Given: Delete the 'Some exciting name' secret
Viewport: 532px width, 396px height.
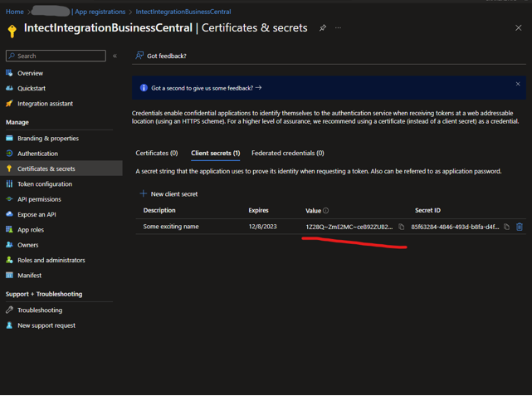Looking at the screenshot, I should click(x=519, y=227).
